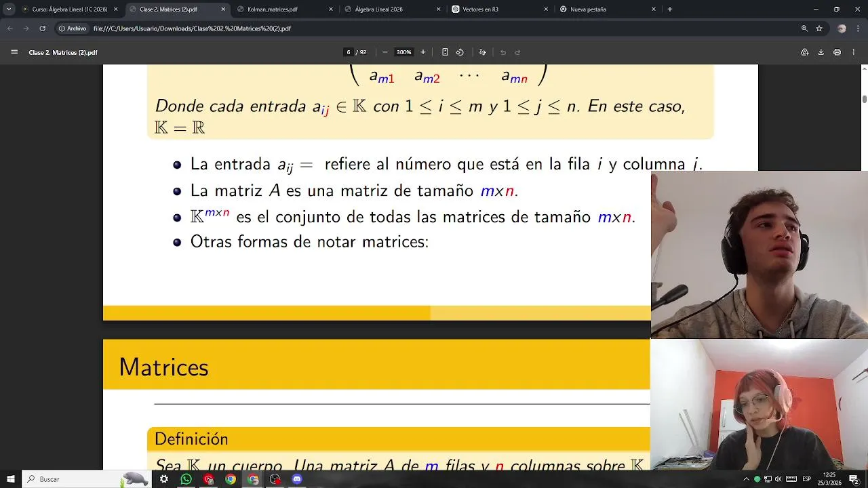Close the Kolman_matrices.pdf tab
Screen dimensions: 868x488
pos(331,9)
